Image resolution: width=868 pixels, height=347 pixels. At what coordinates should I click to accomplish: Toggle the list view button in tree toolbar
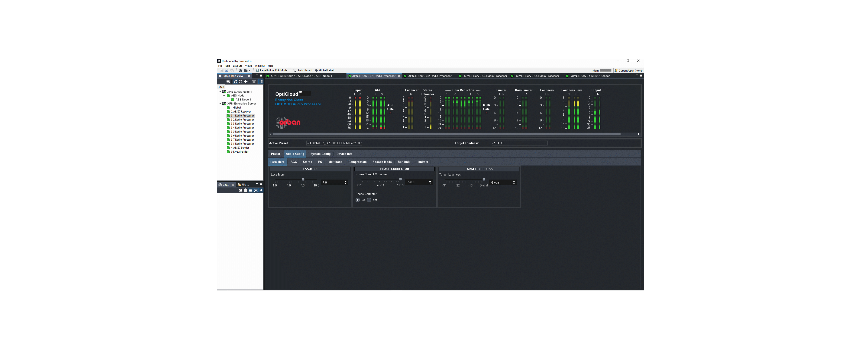pos(261,82)
